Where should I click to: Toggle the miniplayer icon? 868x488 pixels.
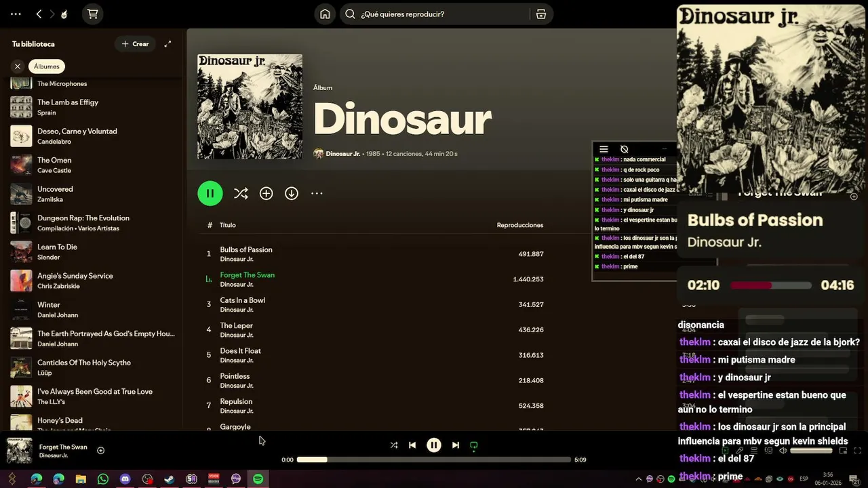pos(843,451)
